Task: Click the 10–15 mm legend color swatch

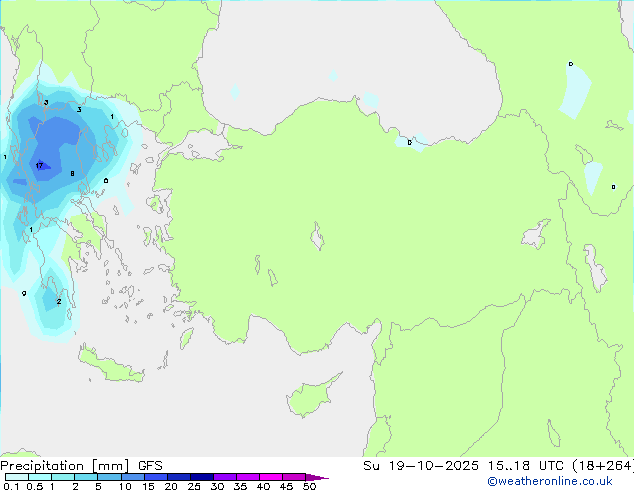Action: [x=132, y=477]
